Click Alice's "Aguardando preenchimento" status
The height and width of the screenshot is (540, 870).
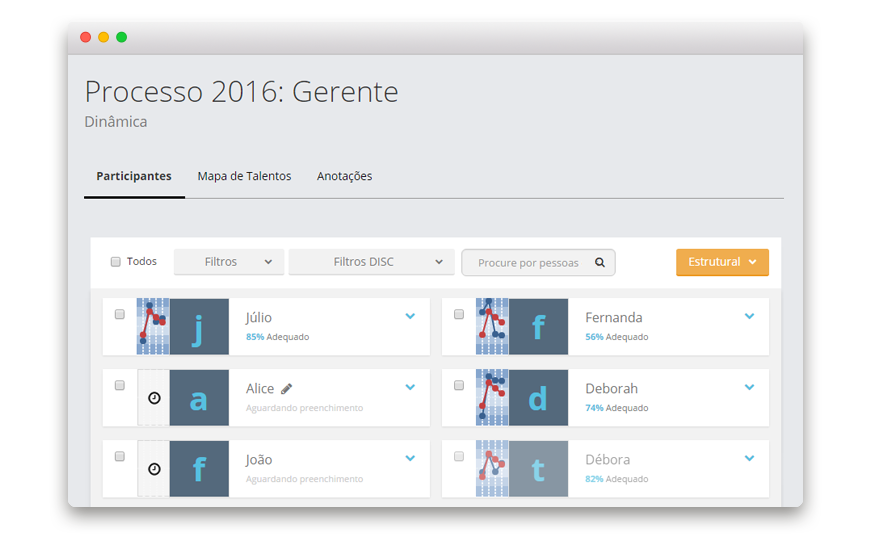305,408
